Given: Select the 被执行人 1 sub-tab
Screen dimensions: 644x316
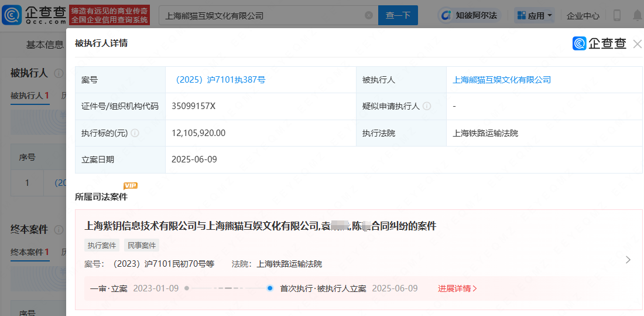Looking at the screenshot, I should 29,96.
